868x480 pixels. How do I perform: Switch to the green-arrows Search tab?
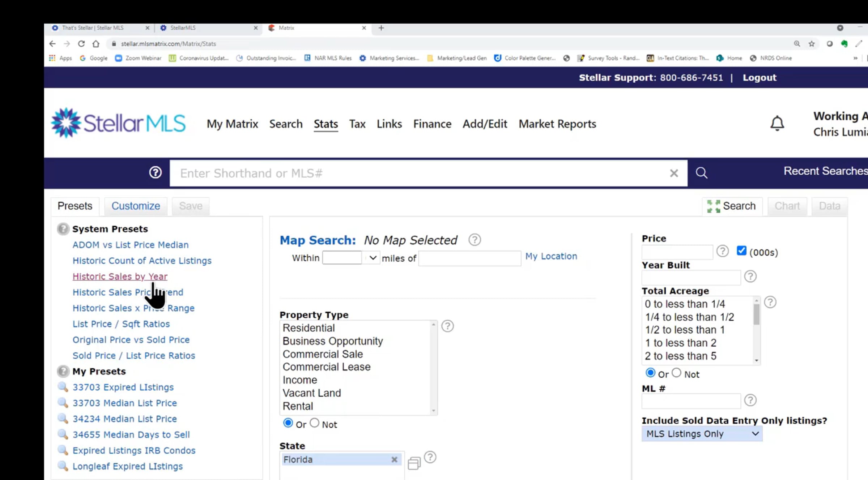point(732,206)
